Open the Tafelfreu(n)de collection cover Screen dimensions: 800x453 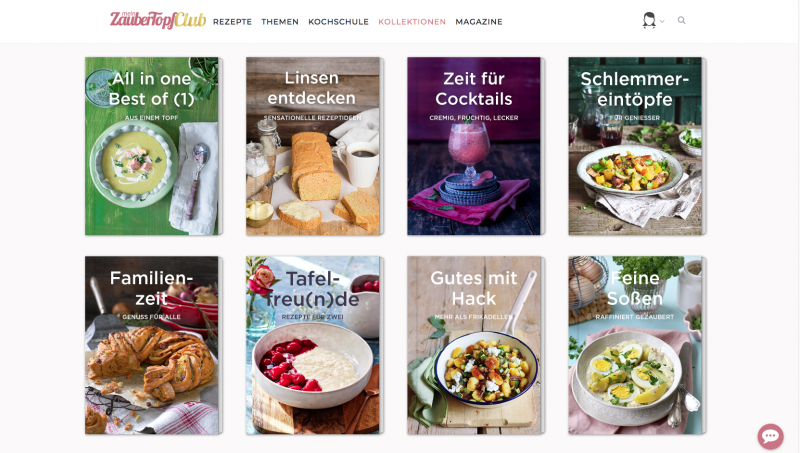click(315, 345)
